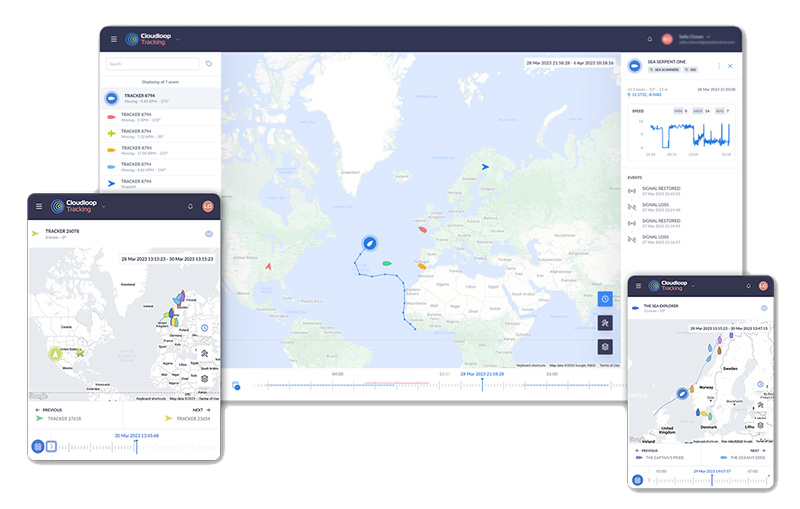Toggle the eye visibility icon for The Sea Explorer

[764, 308]
